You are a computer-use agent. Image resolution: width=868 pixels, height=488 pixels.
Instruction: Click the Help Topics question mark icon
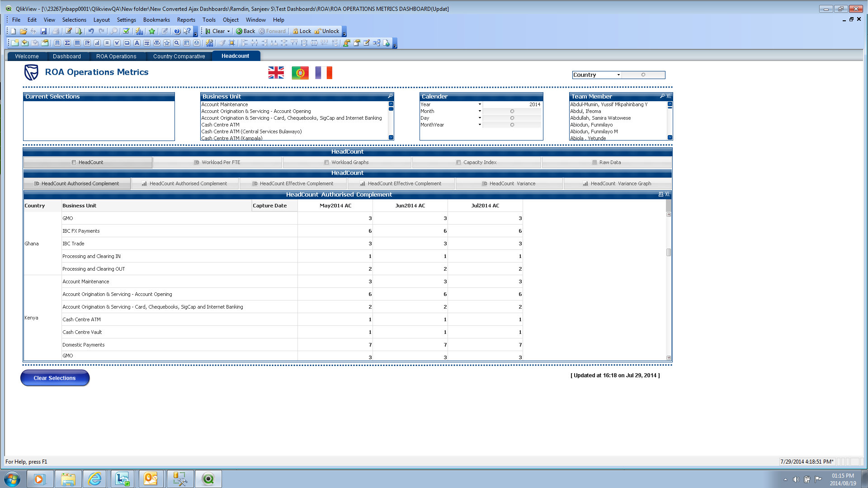[177, 31]
